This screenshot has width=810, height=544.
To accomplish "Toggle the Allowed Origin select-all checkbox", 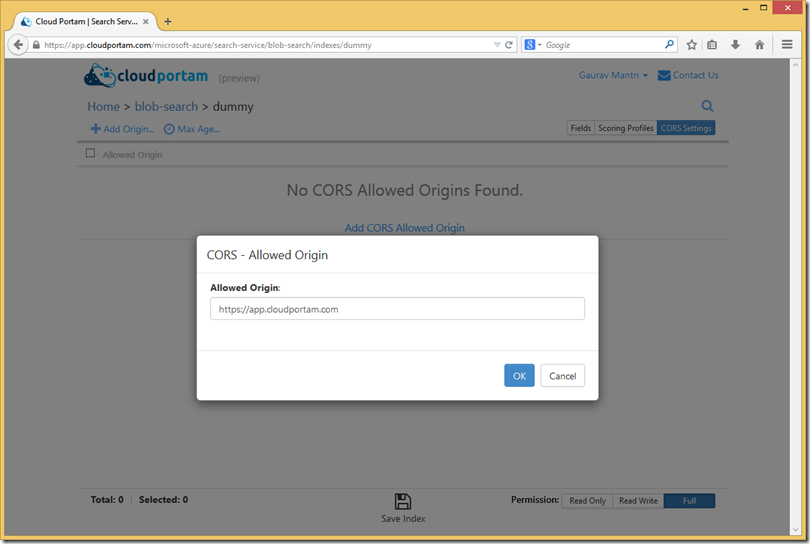I will [90, 153].
